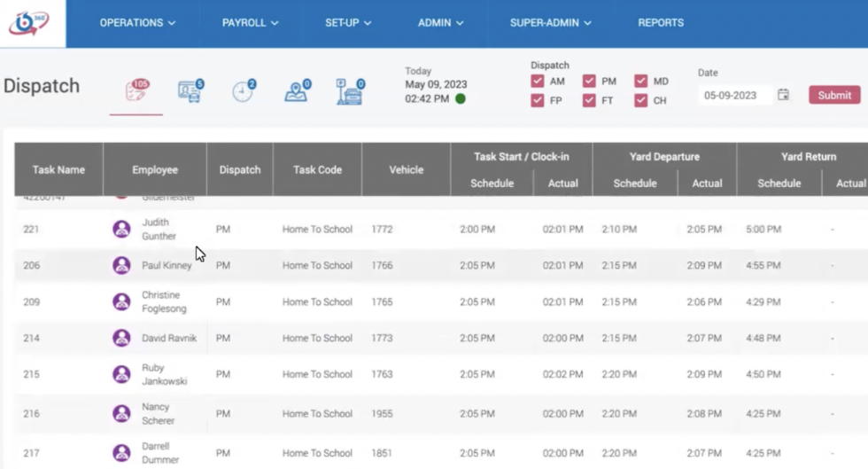Toggle the PM dispatch checkbox
Screen dimensions: 868x469
[x=589, y=82]
